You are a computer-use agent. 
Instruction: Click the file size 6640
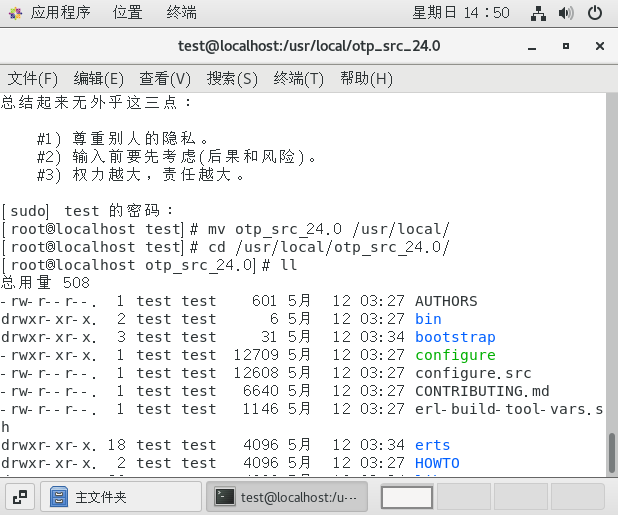[261, 391]
